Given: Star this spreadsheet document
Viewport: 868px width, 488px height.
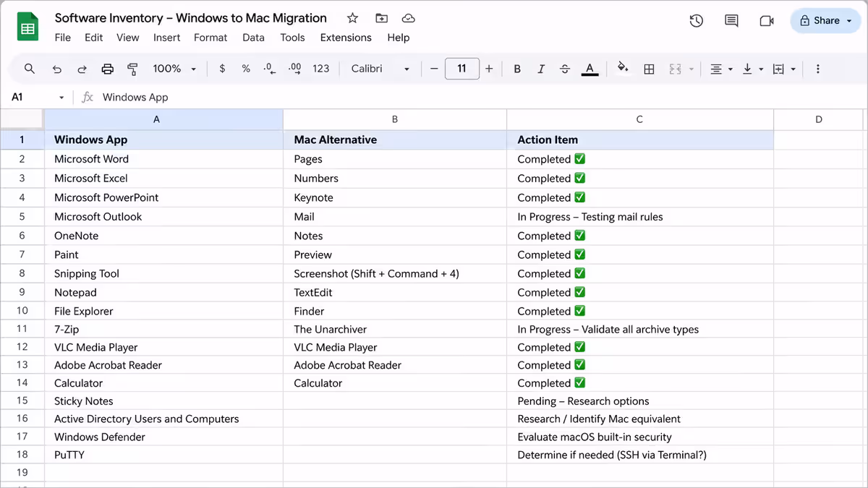Looking at the screenshot, I should pos(352,18).
